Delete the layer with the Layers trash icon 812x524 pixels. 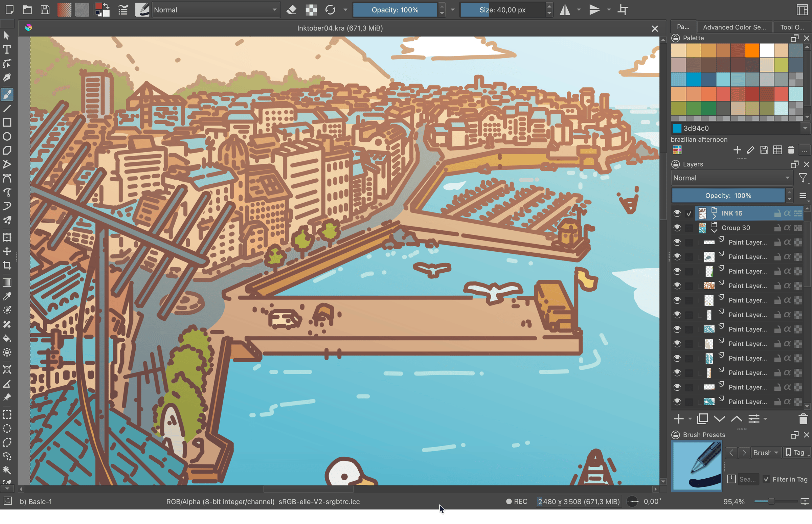[x=803, y=419]
